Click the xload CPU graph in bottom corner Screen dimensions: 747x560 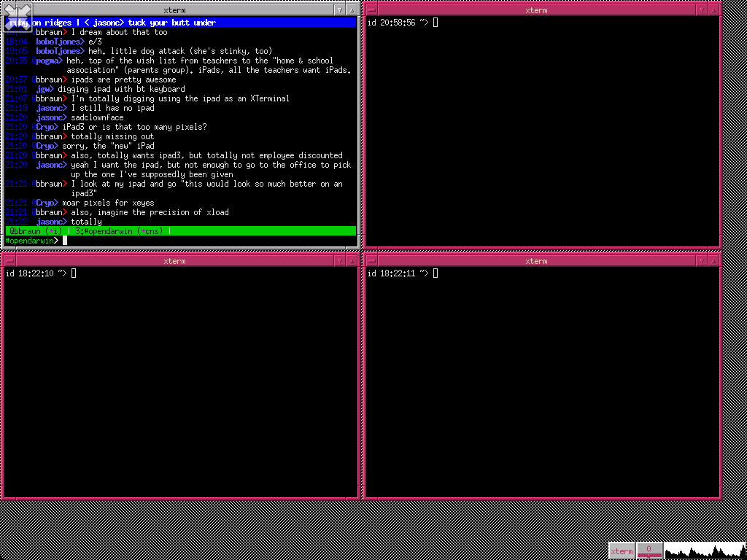click(x=705, y=551)
